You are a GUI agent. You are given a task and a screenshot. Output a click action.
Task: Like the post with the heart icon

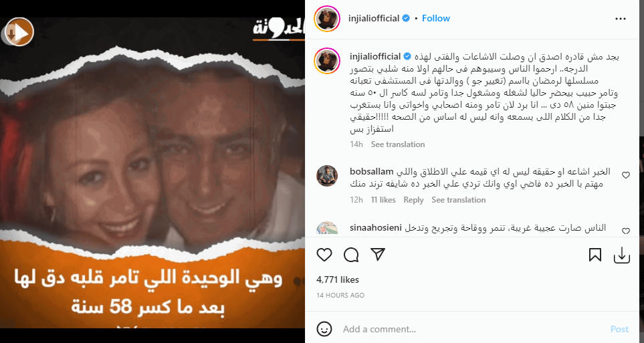324,255
